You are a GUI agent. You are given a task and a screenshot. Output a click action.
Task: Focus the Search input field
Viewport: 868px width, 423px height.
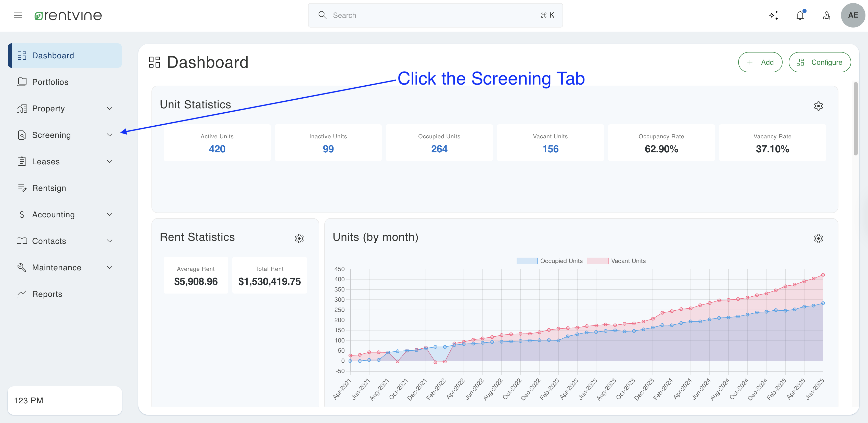[x=435, y=15]
